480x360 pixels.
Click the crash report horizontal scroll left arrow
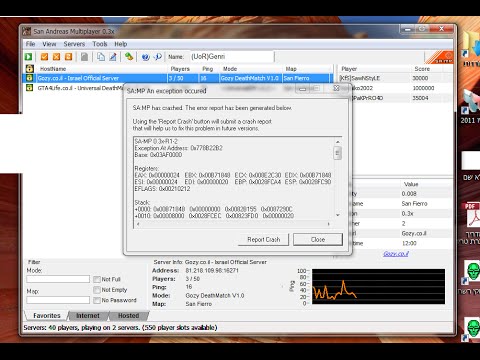click(x=138, y=224)
